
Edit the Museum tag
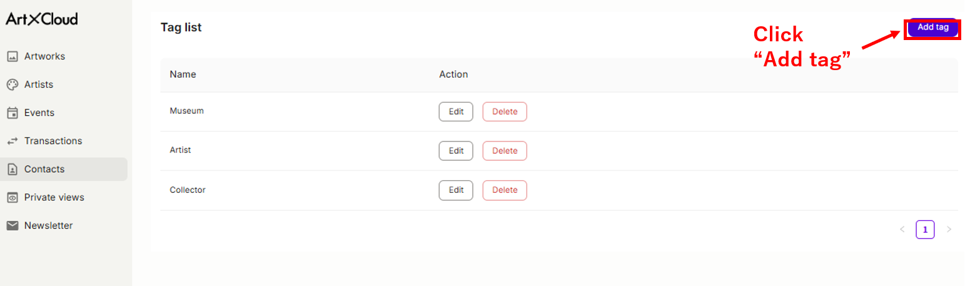(456, 111)
